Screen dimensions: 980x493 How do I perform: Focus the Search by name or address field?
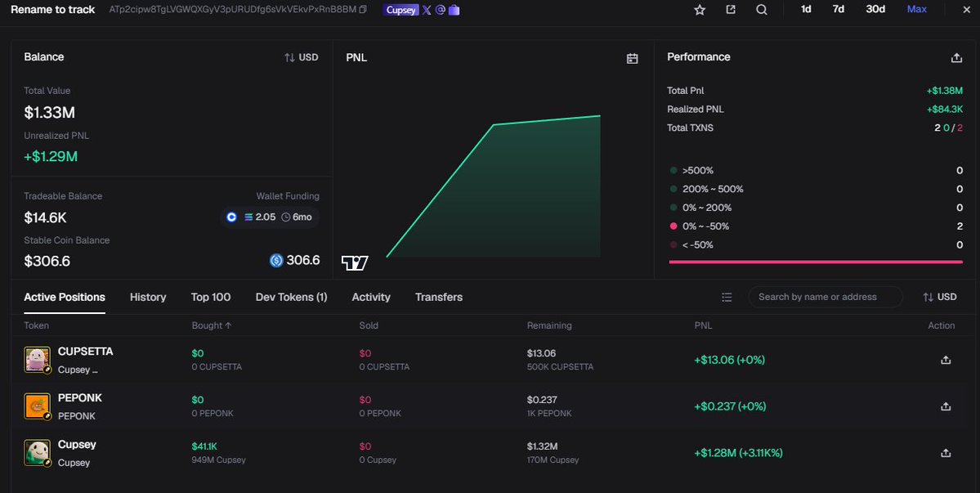click(825, 297)
